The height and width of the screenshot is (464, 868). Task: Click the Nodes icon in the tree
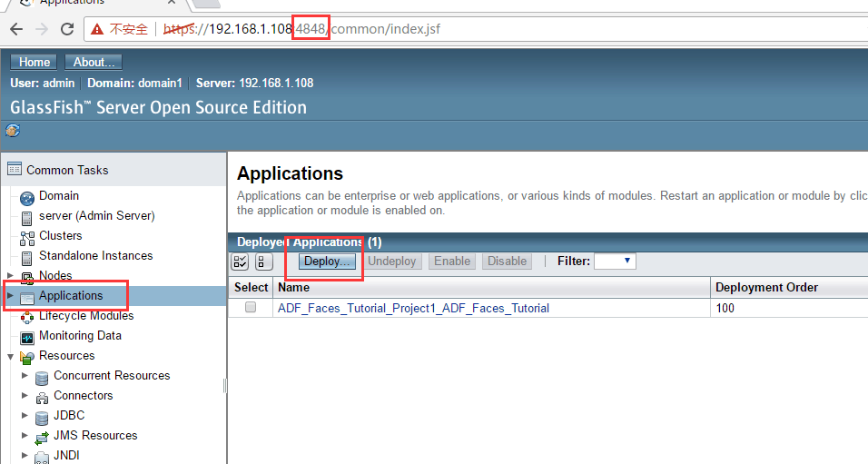coord(27,277)
